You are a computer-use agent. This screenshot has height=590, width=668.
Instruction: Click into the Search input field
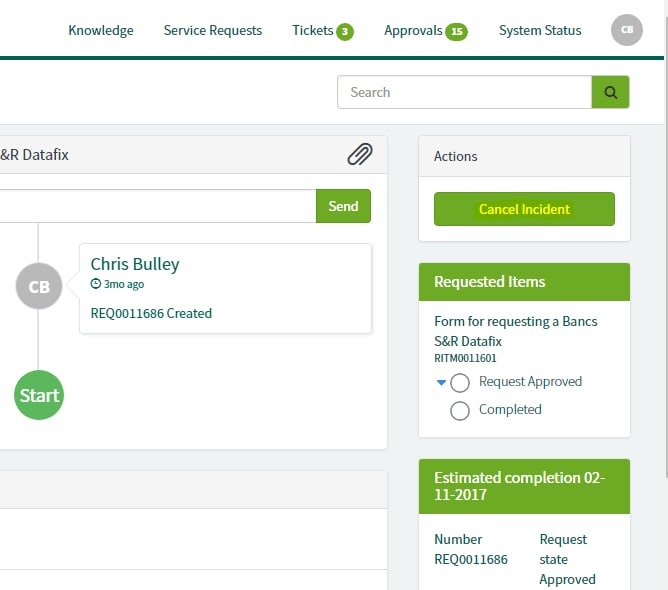[x=465, y=92]
